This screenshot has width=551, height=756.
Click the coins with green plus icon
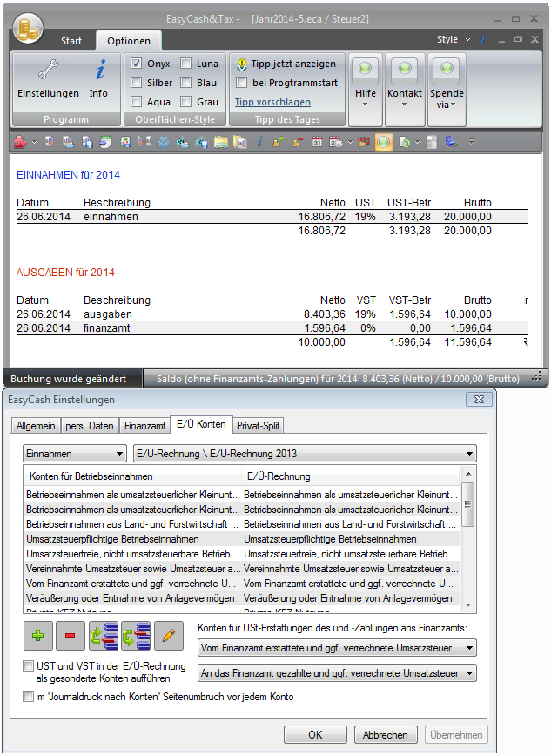tap(279, 142)
